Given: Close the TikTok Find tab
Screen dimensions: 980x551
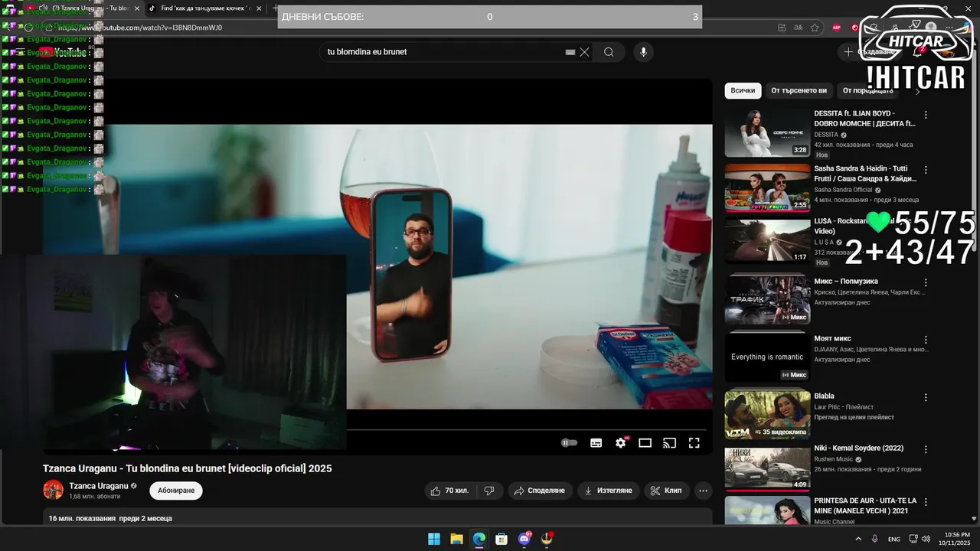Looking at the screenshot, I should tap(259, 8).
